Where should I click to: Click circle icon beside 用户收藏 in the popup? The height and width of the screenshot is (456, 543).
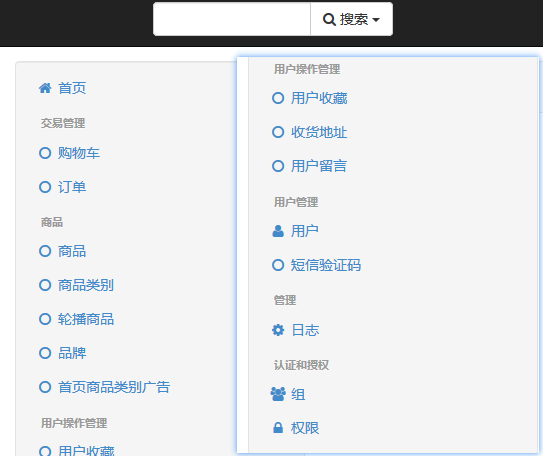[278, 98]
